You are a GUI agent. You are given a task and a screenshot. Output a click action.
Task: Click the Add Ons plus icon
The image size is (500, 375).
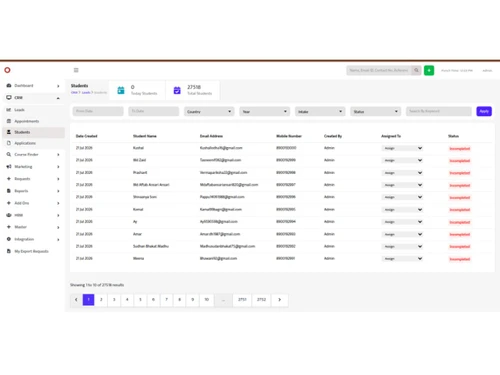9,203
